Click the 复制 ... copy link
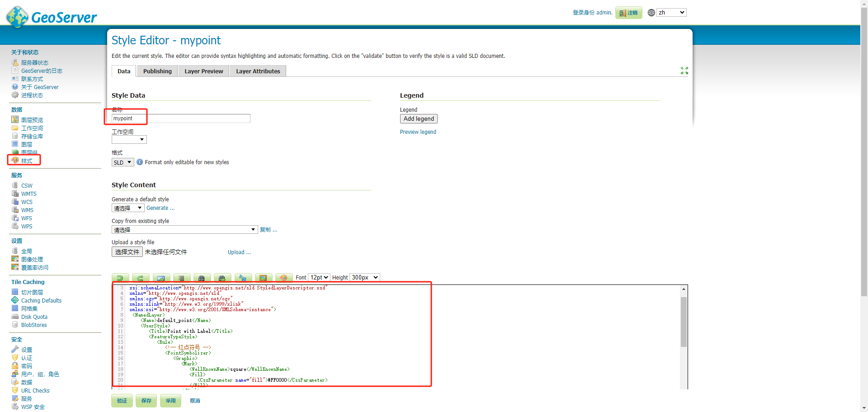Screen dimensions: 868x412 [269, 230]
